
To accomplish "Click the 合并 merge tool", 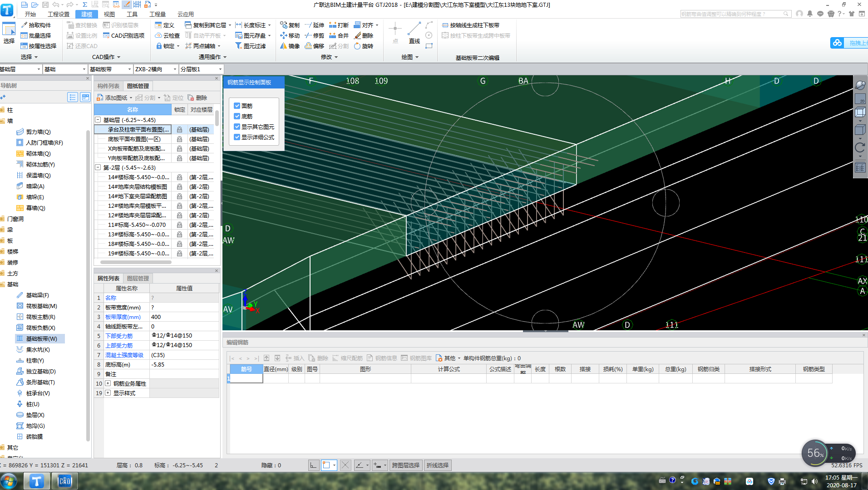I will pos(339,35).
